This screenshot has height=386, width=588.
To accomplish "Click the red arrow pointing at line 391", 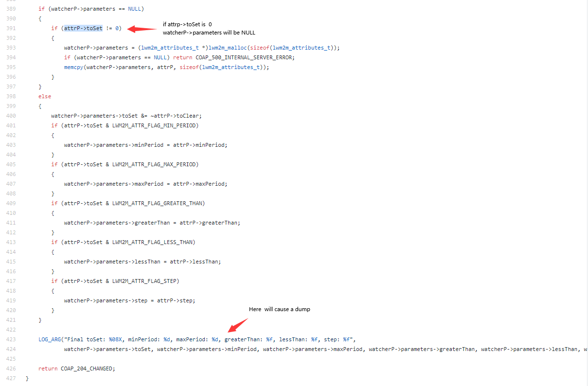I will coord(141,29).
